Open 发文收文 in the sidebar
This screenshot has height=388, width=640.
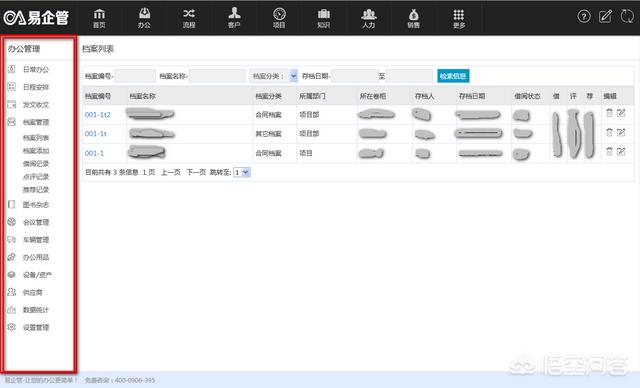[x=36, y=105]
